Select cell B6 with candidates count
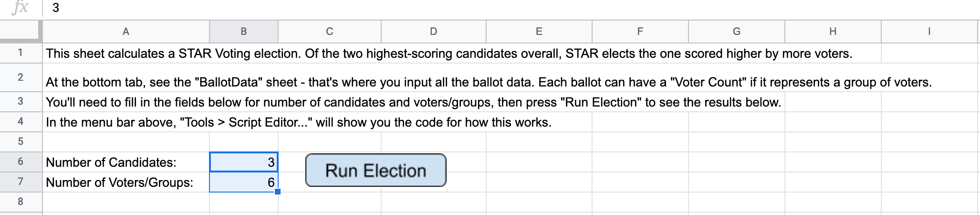Image resolution: width=980 pixels, height=215 pixels. tap(244, 162)
